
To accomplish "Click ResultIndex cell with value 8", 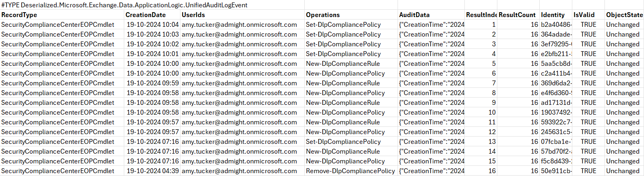I will [x=481, y=93].
